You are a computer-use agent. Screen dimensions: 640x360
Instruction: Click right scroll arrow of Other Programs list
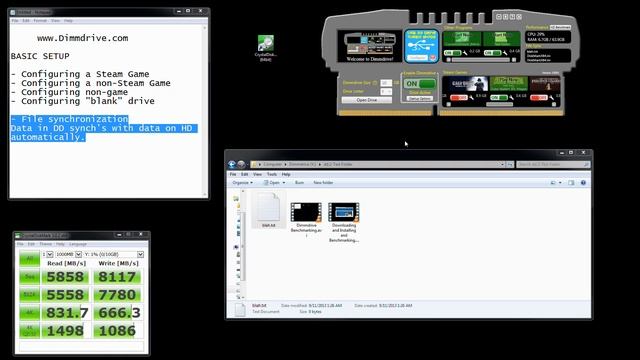point(513,60)
